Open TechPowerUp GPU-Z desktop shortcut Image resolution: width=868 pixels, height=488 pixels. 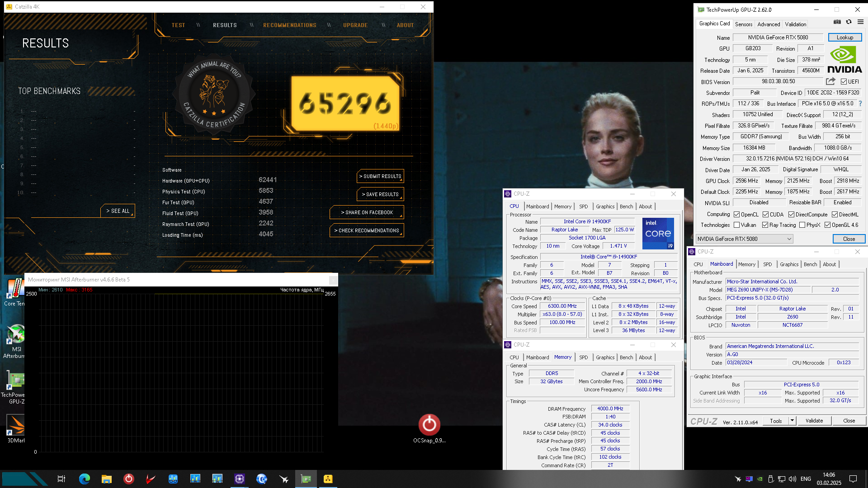(x=15, y=387)
